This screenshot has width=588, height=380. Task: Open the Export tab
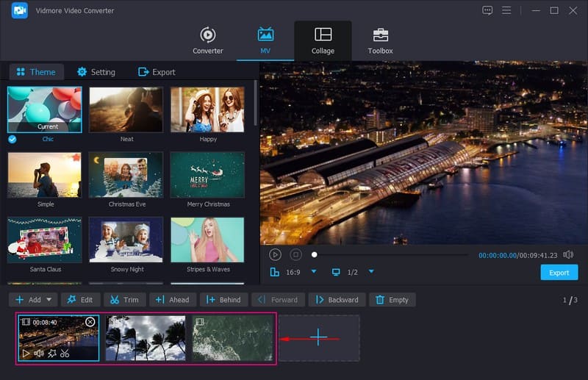157,72
